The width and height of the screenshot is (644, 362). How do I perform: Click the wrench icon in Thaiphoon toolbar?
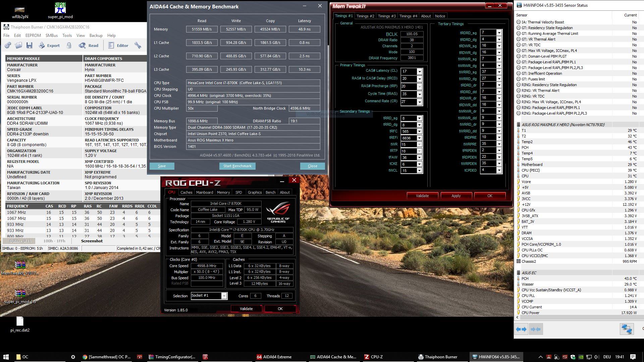tap(138, 45)
